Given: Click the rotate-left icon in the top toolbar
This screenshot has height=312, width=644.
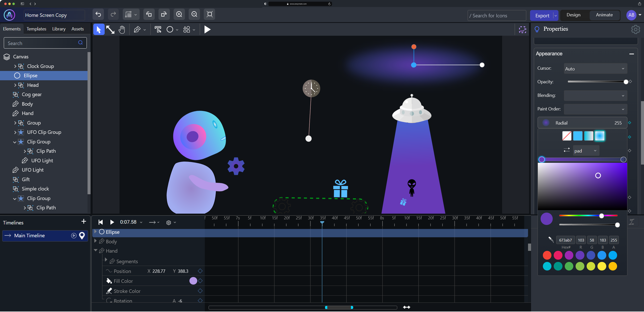Looking at the screenshot, I should click(149, 14).
